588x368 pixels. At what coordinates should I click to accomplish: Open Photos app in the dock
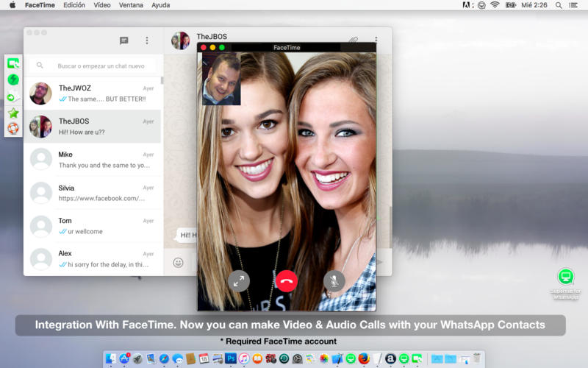click(324, 359)
